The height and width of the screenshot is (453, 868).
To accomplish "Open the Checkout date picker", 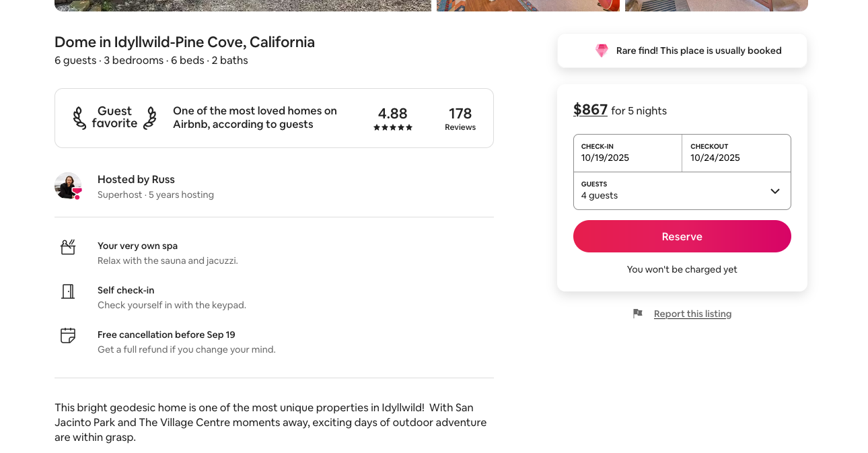I will pos(736,153).
